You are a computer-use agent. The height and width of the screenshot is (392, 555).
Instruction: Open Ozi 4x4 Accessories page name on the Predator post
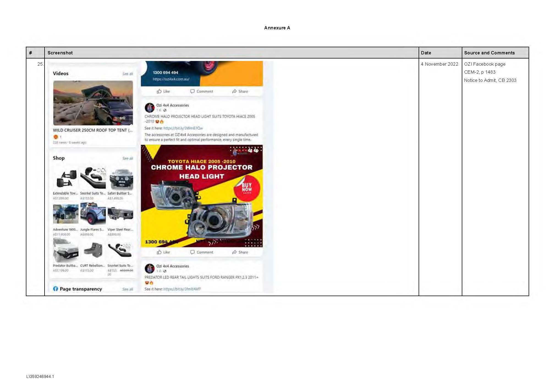[173, 266]
